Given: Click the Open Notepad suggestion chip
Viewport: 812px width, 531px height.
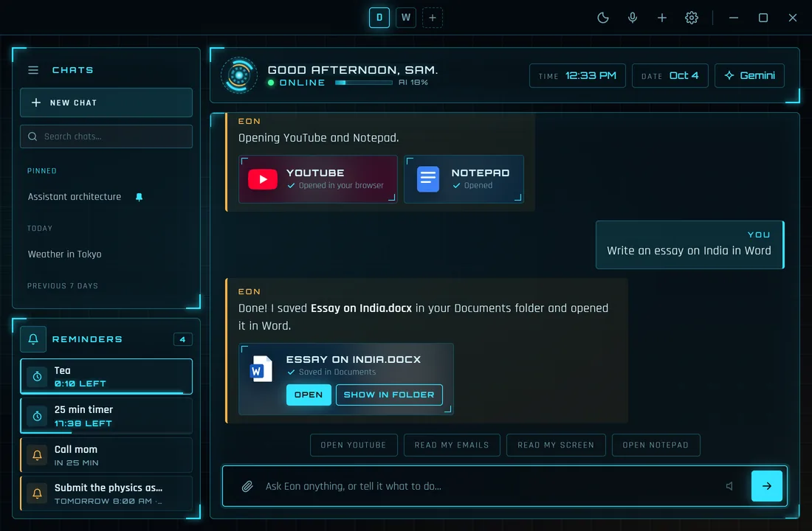Looking at the screenshot, I should coord(656,445).
